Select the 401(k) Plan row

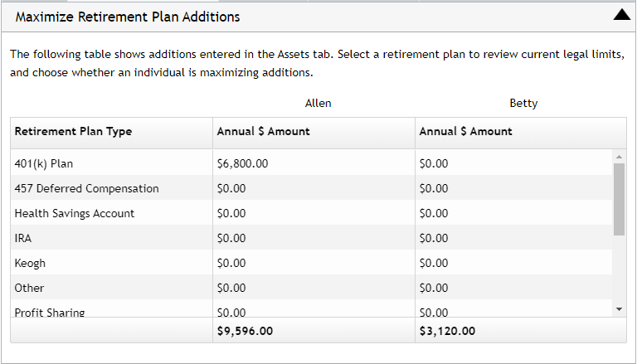pos(312,163)
